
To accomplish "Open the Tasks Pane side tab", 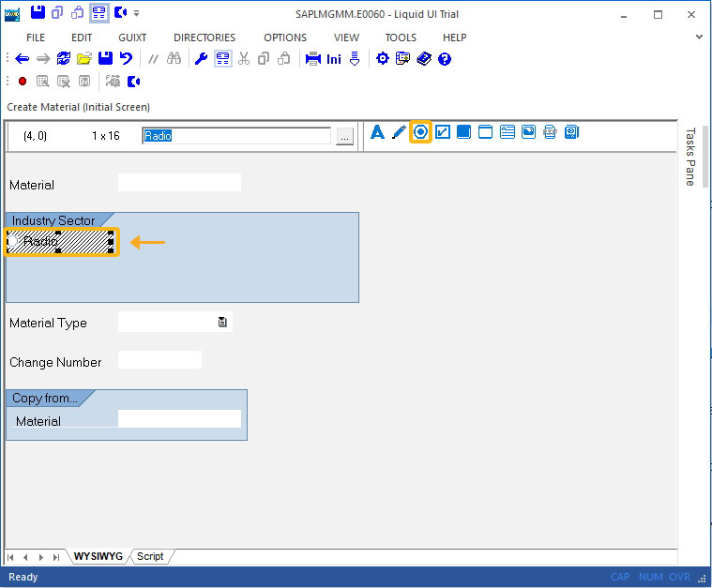I will (689, 158).
